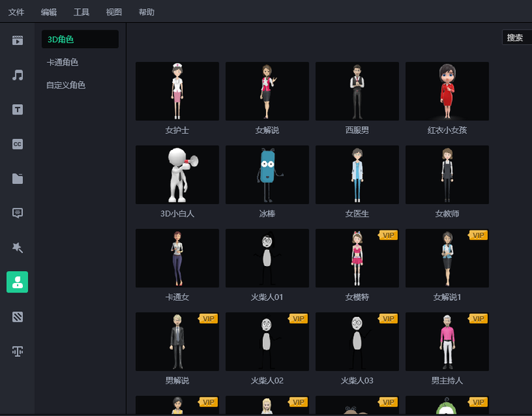532x416 pixels.
Task: Click the 女护士 name label
Action: point(177,130)
